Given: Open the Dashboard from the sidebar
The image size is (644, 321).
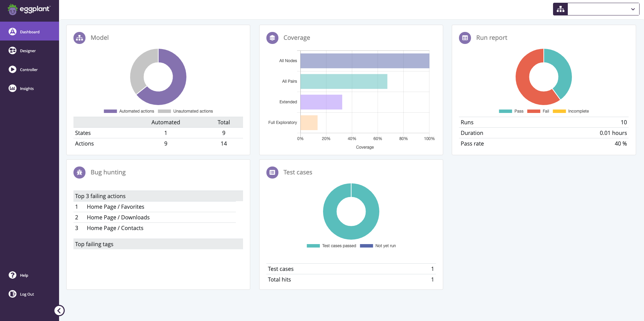Looking at the screenshot, I should click(30, 32).
